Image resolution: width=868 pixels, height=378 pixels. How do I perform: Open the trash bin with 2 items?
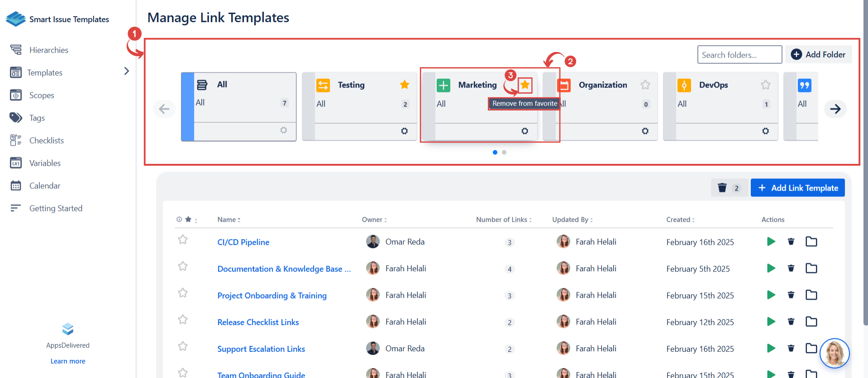728,188
